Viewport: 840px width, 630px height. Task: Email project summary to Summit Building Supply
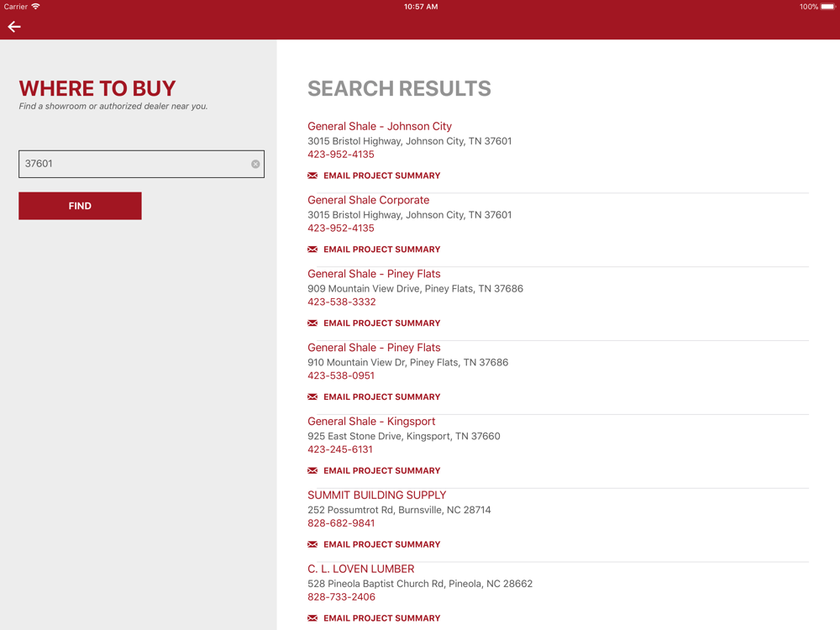381,544
